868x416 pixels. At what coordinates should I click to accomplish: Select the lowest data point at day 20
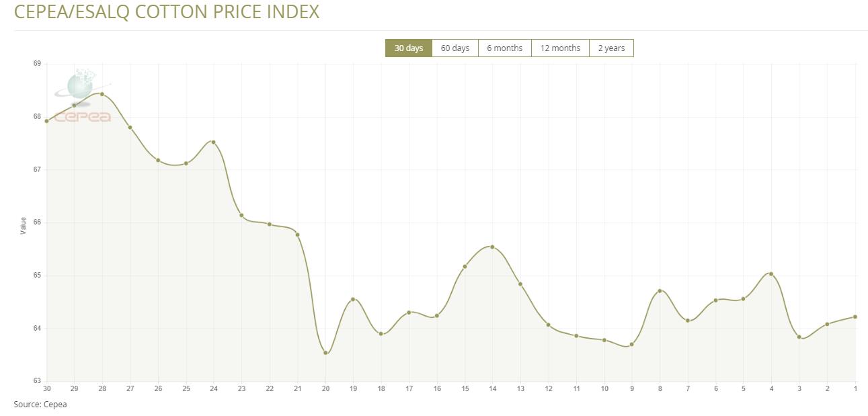click(325, 353)
